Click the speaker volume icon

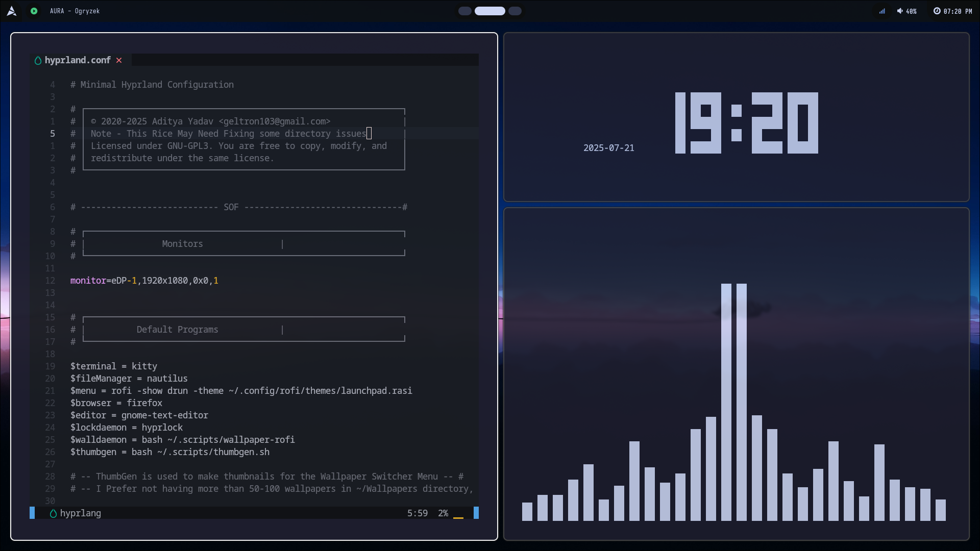(900, 11)
